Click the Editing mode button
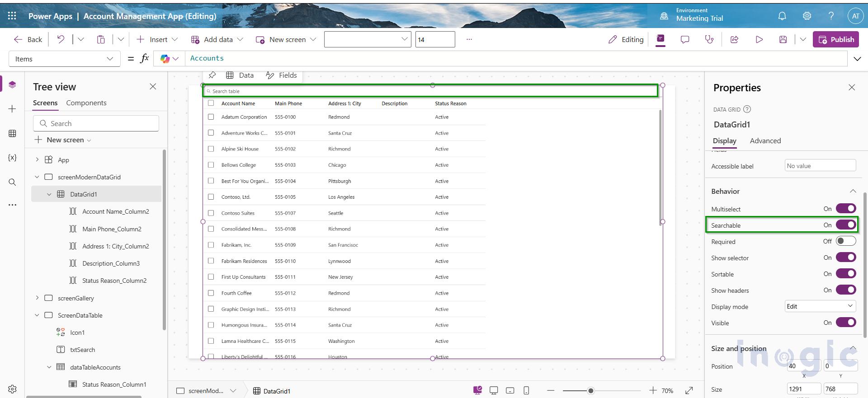 [626, 40]
